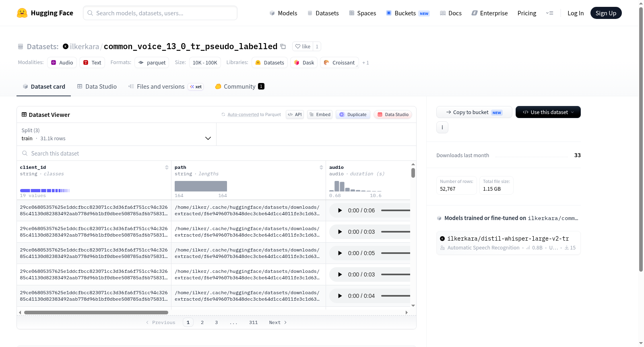Play the first 0:03 audio clip
The width and height of the screenshot is (644, 347).
pyautogui.click(x=340, y=232)
